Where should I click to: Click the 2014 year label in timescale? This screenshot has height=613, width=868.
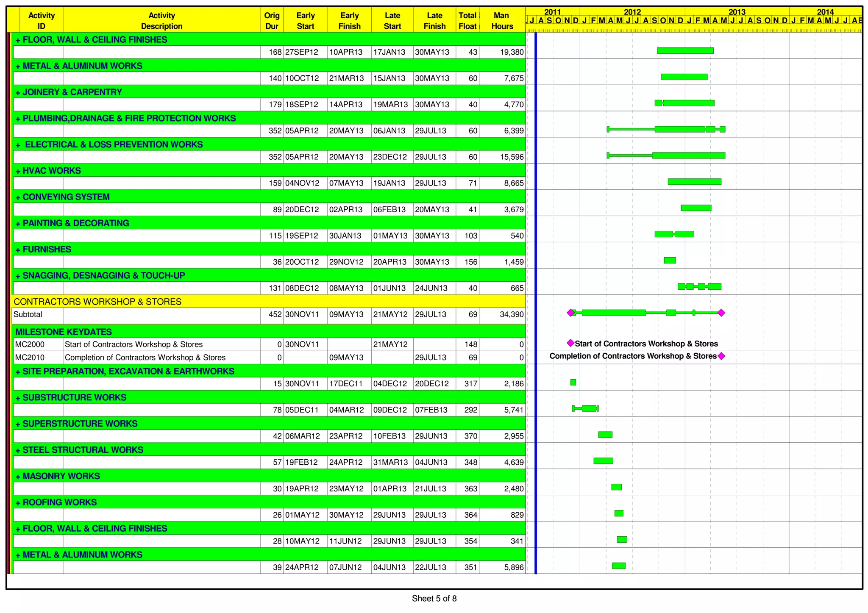coord(825,12)
